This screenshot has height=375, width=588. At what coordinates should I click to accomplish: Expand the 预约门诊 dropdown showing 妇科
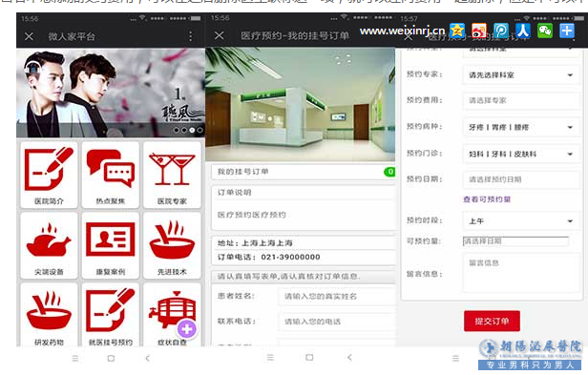[521, 154]
